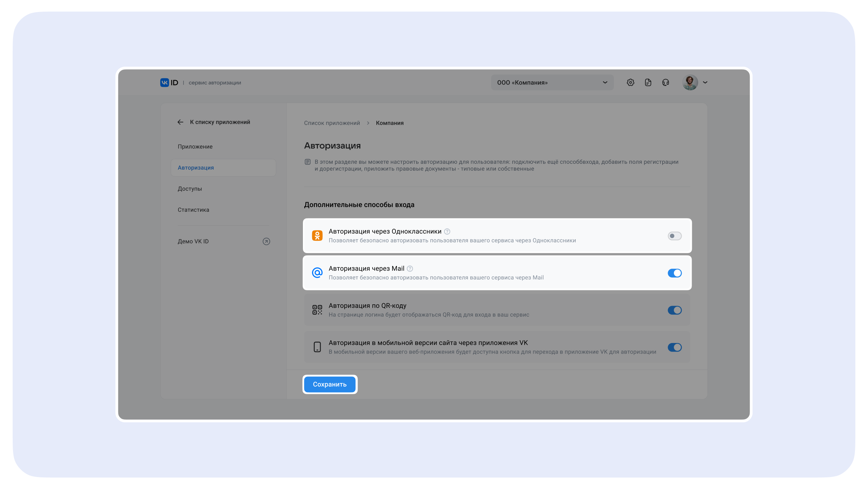
Task: Open the Статистика sidebar section
Action: [193, 210]
